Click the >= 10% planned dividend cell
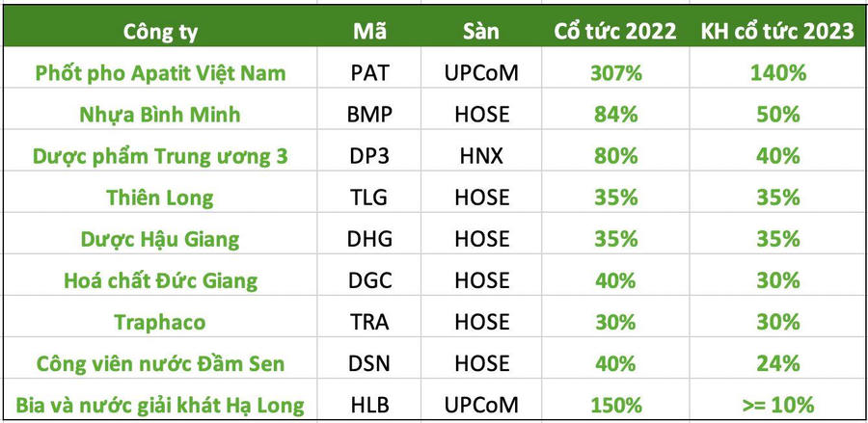This screenshot has width=868, height=423. coord(777,404)
